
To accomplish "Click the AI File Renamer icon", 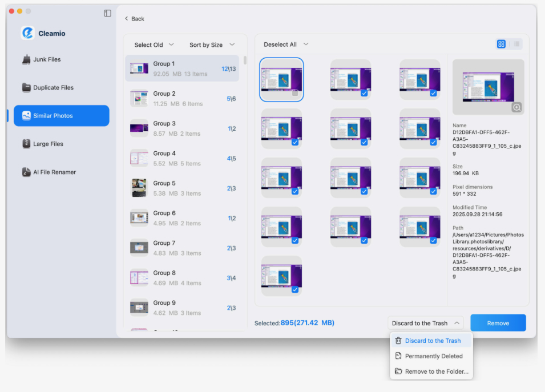I will click(26, 172).
